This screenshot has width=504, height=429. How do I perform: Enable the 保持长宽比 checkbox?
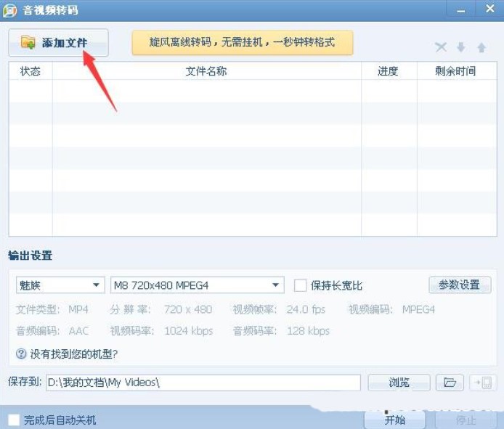pyautogui.click(x=300, y=285)
